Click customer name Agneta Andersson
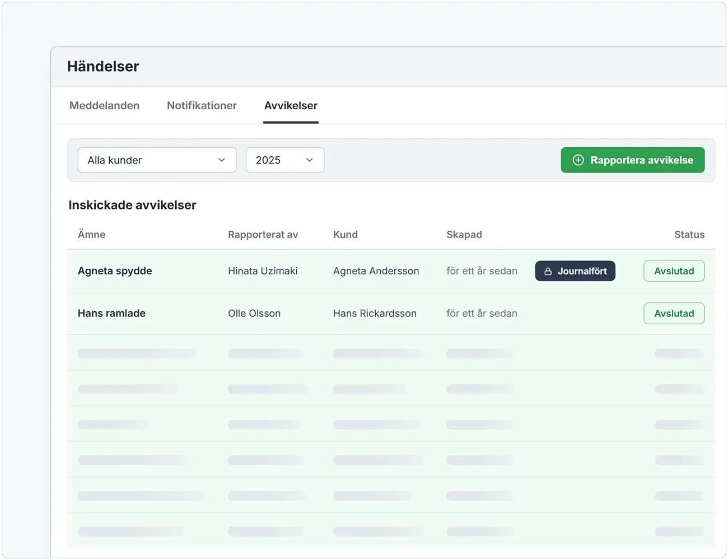 point(376,271)
